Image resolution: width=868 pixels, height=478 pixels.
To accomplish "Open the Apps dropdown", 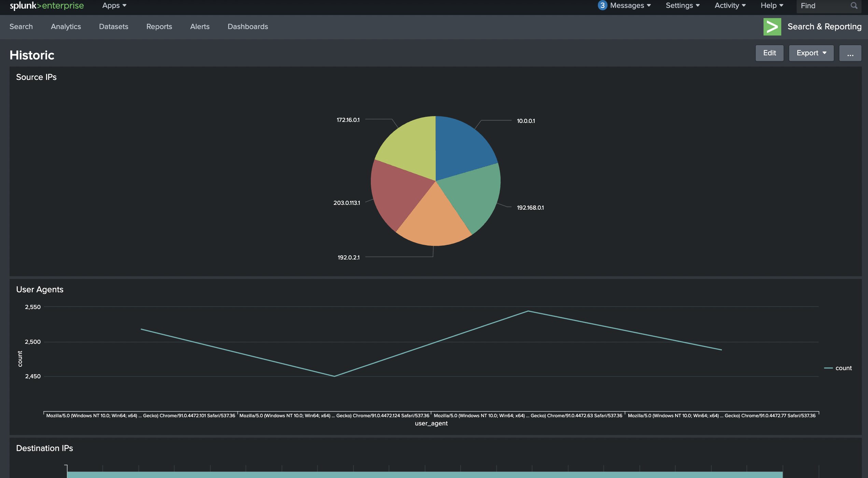I will (x=114, y=5).
